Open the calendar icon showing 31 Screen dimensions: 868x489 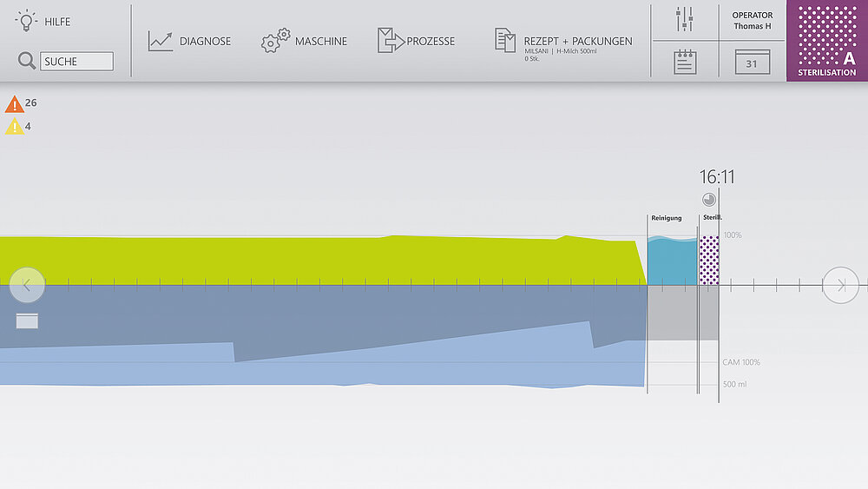[x=752, y=62]
